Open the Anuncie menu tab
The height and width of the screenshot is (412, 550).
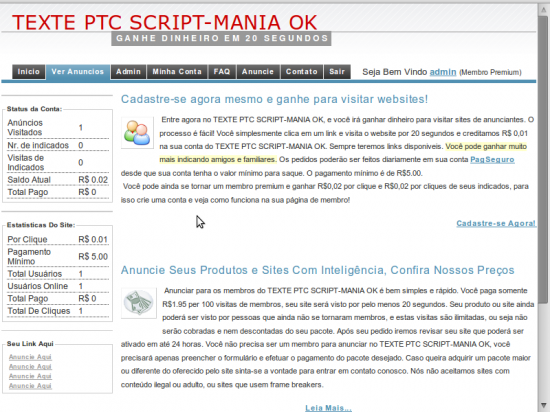tap(258, 72)
